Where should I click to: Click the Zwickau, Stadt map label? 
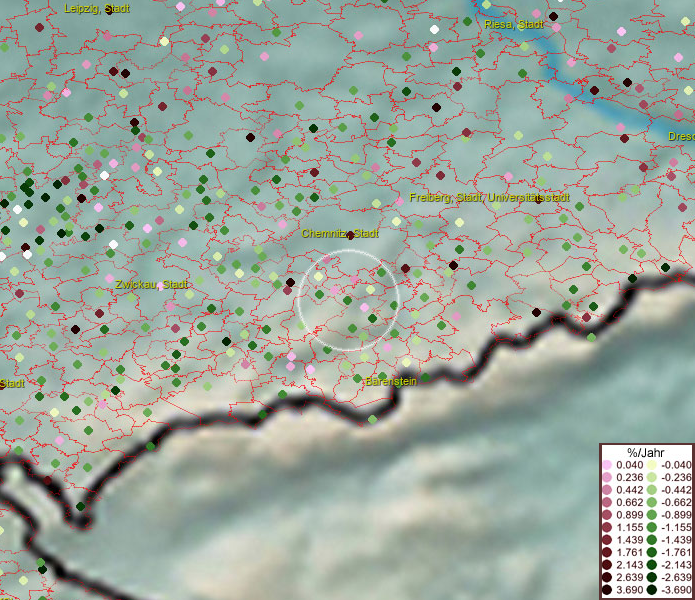click(152, 284)
